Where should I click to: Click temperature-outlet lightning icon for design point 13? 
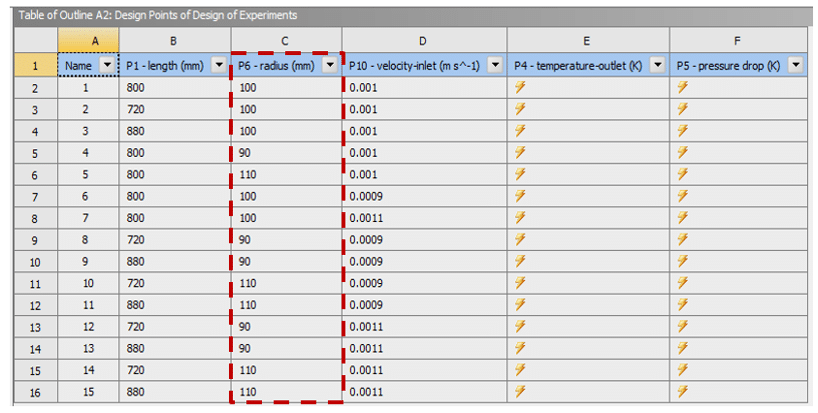[520, 348]
